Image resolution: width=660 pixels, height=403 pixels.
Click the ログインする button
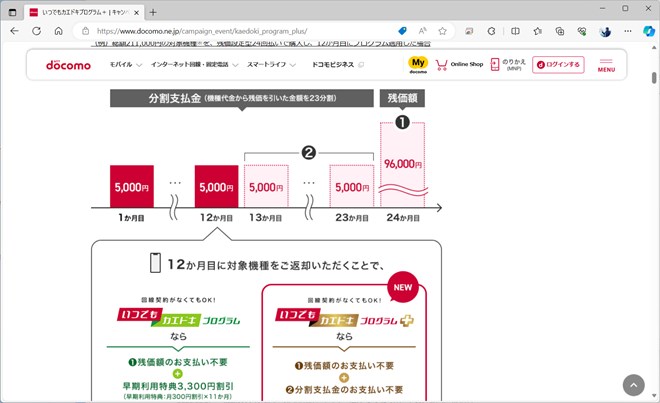coord(558,65)
